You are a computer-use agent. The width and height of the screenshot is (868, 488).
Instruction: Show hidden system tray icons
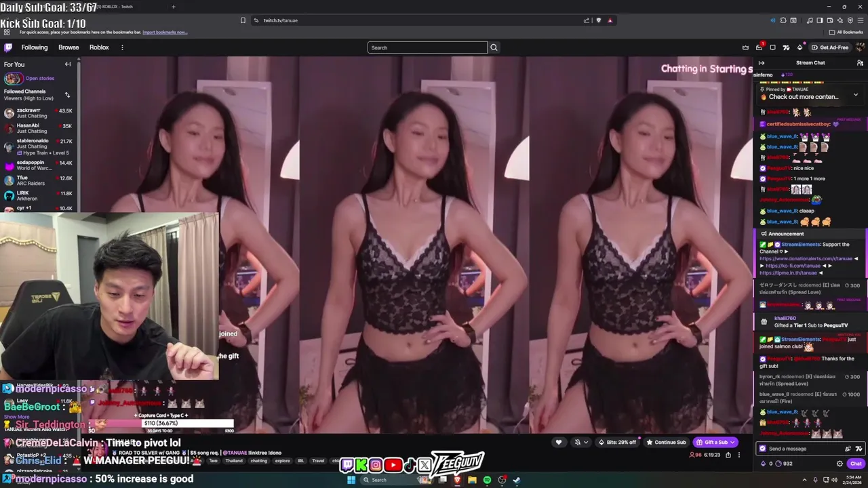tap(804, 479)
